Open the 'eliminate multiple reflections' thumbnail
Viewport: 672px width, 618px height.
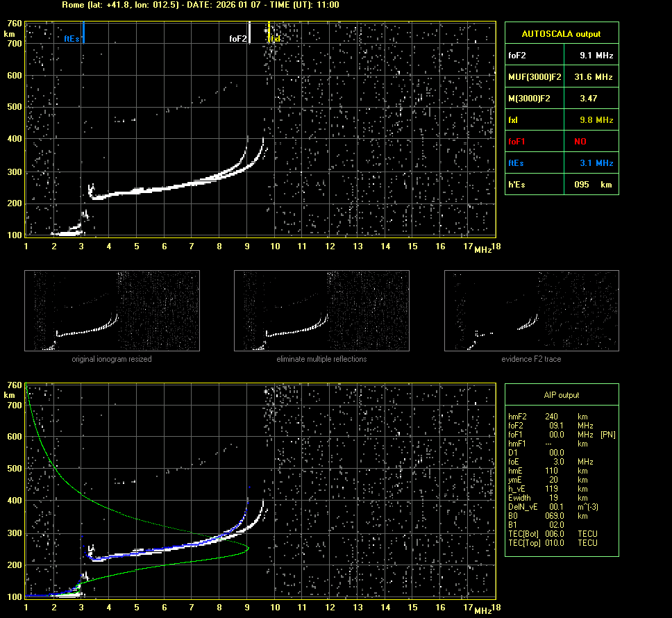321,310
